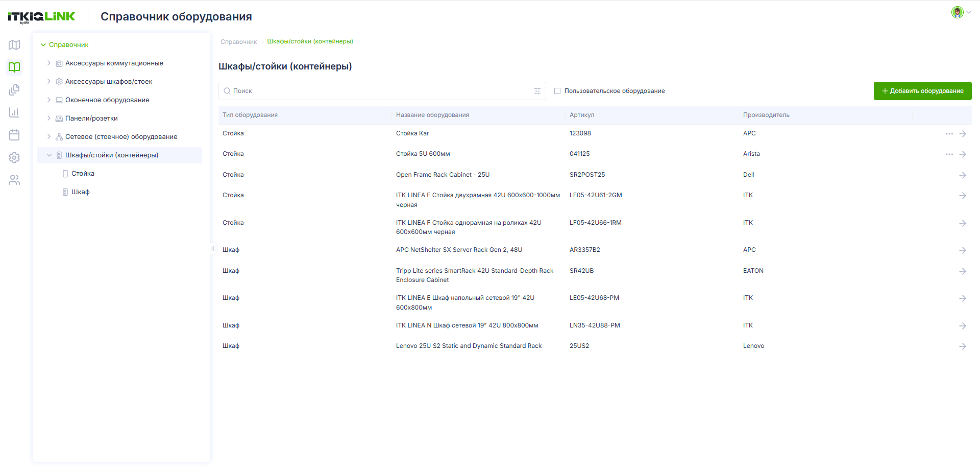The width and height of the screenshot is (980, 470).
Task: Open details arrow for Lenovo 25US2 row
Action: (x=963, y=346)
